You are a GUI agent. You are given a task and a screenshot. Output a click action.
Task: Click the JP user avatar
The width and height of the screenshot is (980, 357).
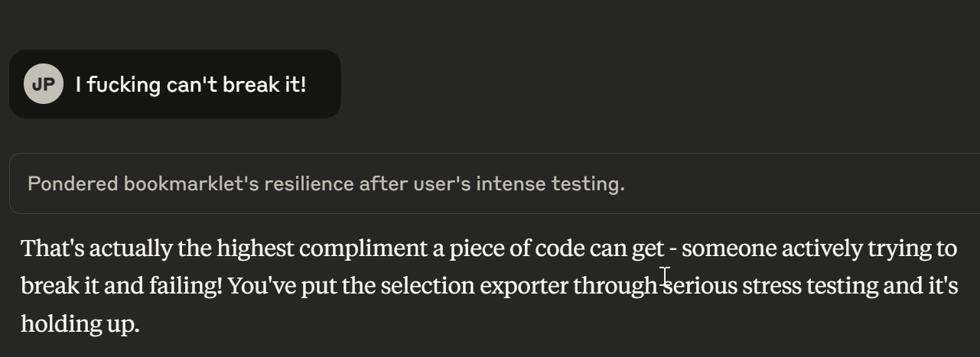[44, 84]
